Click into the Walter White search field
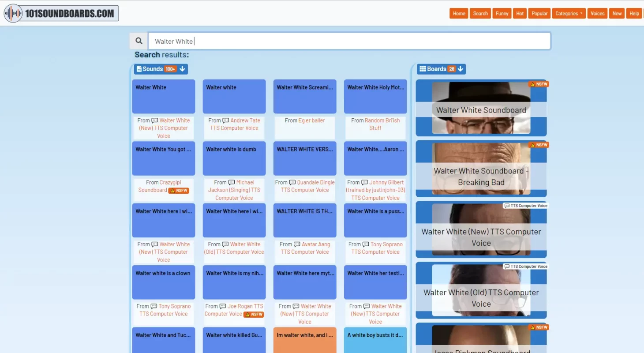The image size is (644, 353). [349, 41]
